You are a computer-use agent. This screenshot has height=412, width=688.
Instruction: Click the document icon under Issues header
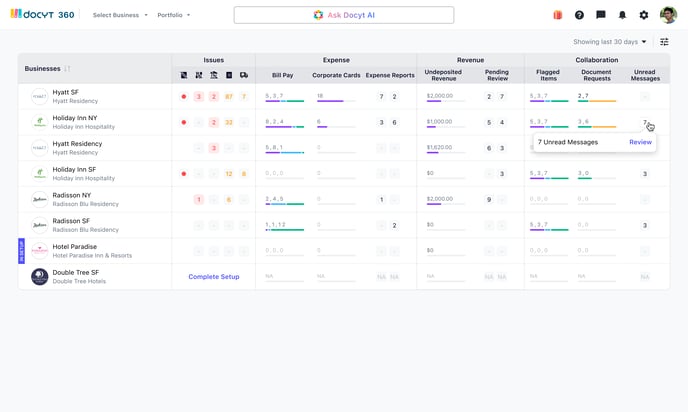pyautogui.click(x=229, y=75)
